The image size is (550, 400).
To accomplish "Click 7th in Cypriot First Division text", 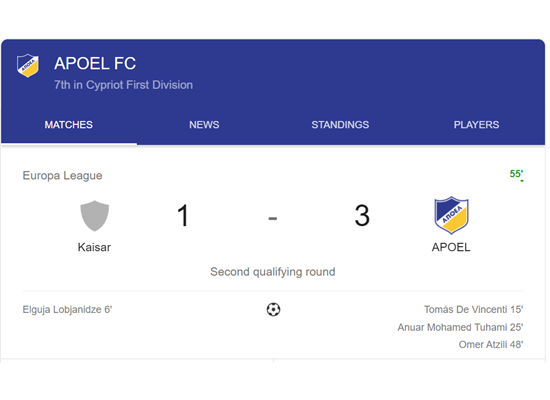I will [x=123, y=85].
